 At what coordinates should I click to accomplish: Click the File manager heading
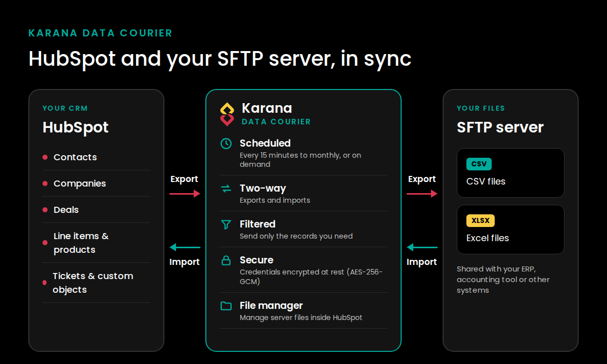(x=271, y=305)
